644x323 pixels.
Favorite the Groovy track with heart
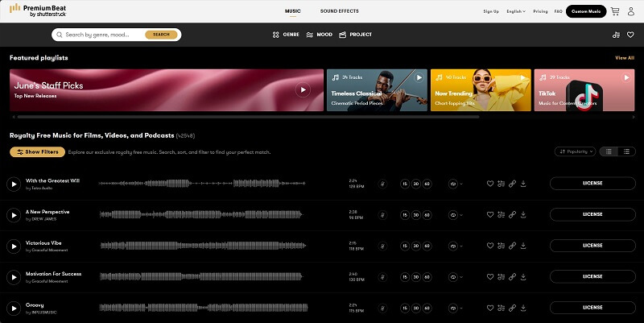click(x=490, y=308)
